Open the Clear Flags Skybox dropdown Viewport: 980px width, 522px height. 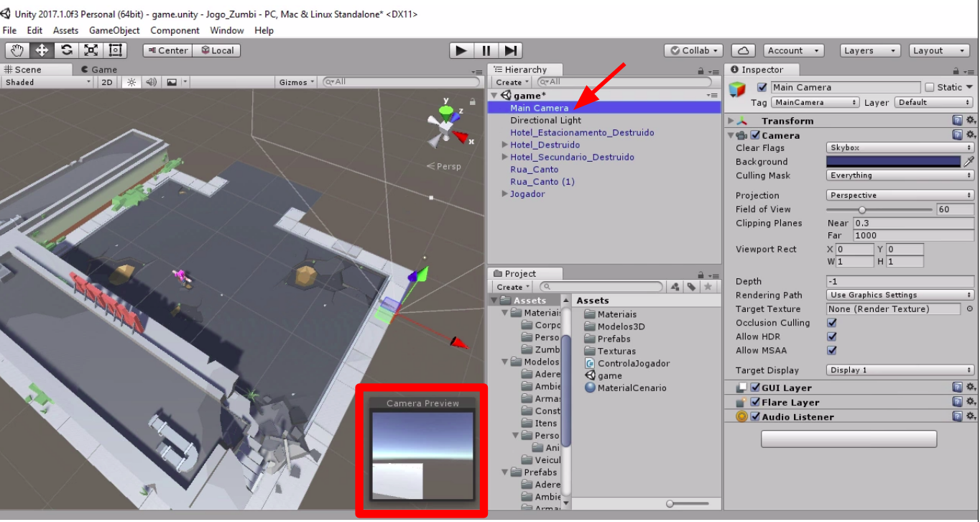coord(900,147)
